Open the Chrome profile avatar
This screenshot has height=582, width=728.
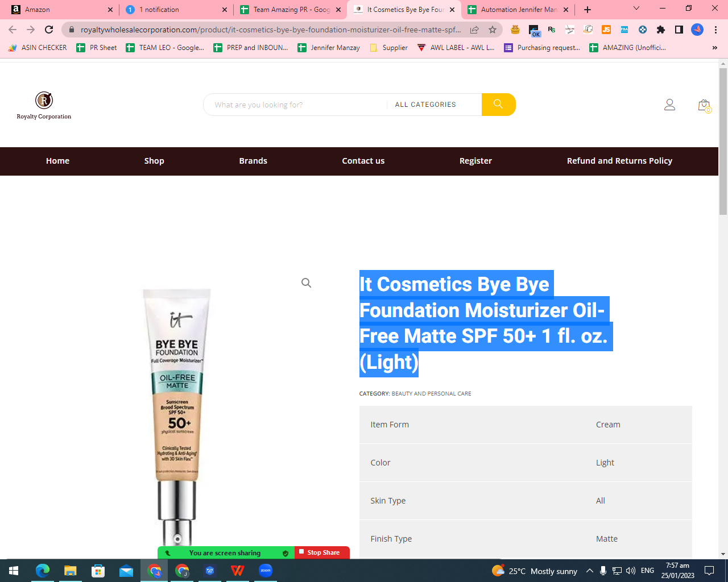point(697,30)
